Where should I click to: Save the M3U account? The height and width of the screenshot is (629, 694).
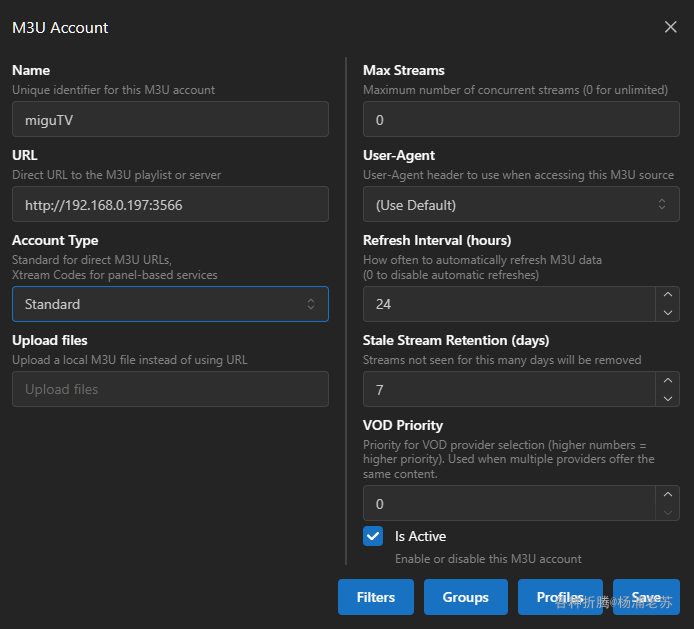tap(646, 597)
